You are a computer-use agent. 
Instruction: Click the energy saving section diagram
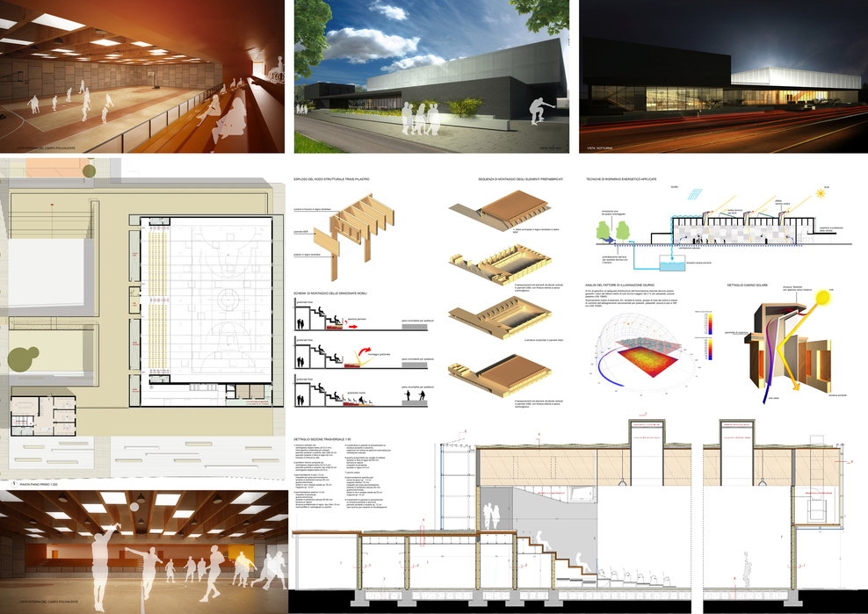click(x=724, y=230)
